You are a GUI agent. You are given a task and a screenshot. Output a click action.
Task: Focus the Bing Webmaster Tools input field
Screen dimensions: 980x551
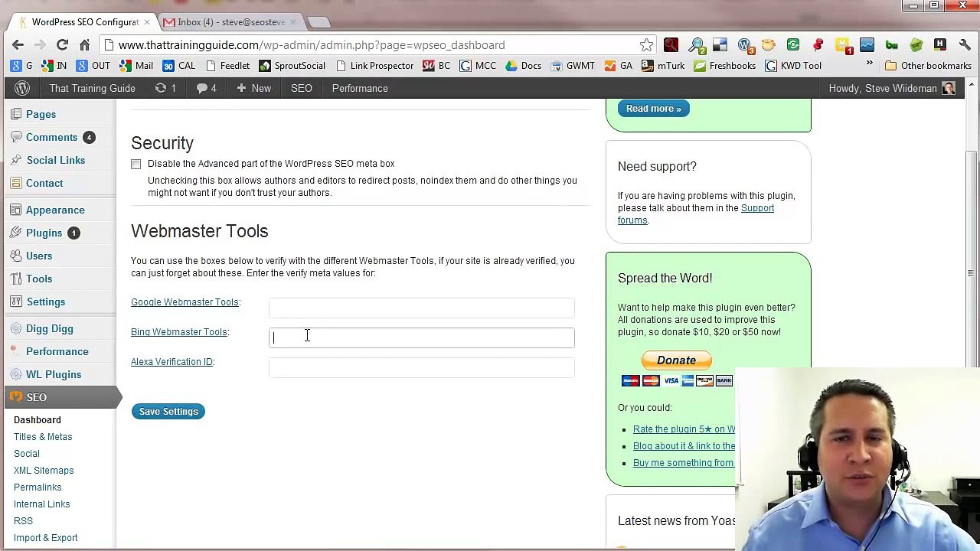[x=422, y=337]
